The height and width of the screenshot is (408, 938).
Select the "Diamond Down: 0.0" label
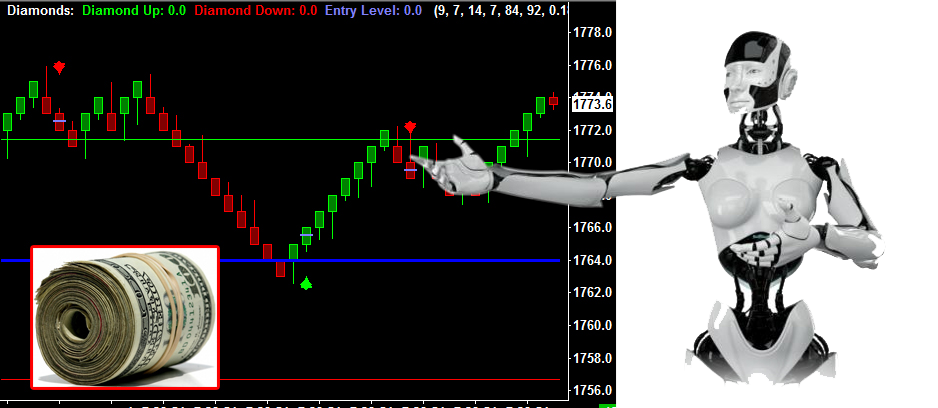tap(256, 10)
